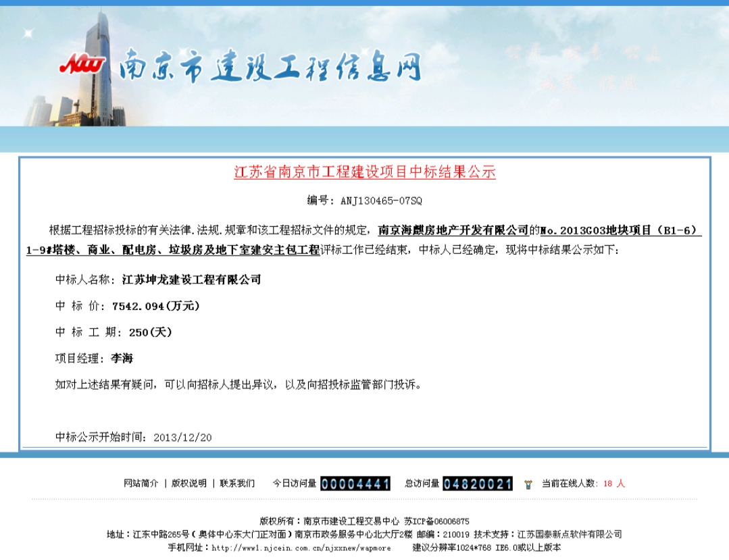Click the online users count 18 人

click(614, 483)
